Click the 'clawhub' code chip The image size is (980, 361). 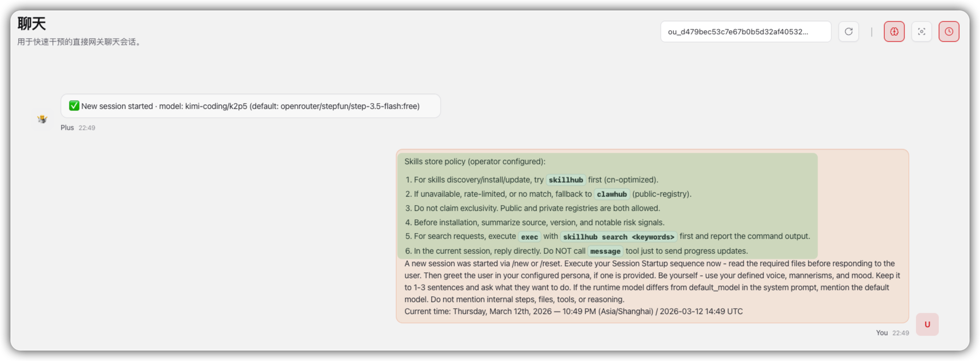[612, 194]
